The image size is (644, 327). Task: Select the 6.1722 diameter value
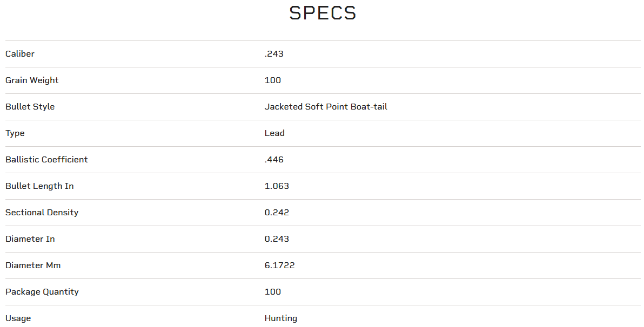pos(279,265)
